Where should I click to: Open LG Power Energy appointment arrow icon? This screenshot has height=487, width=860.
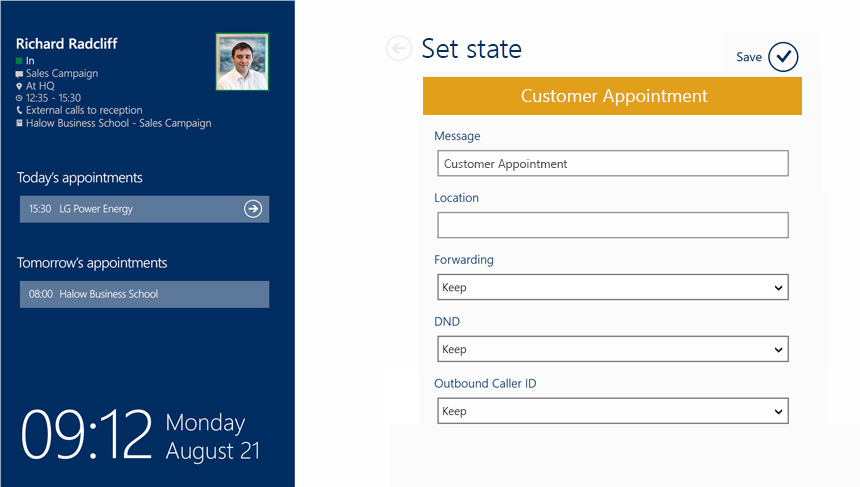(253, 209)
